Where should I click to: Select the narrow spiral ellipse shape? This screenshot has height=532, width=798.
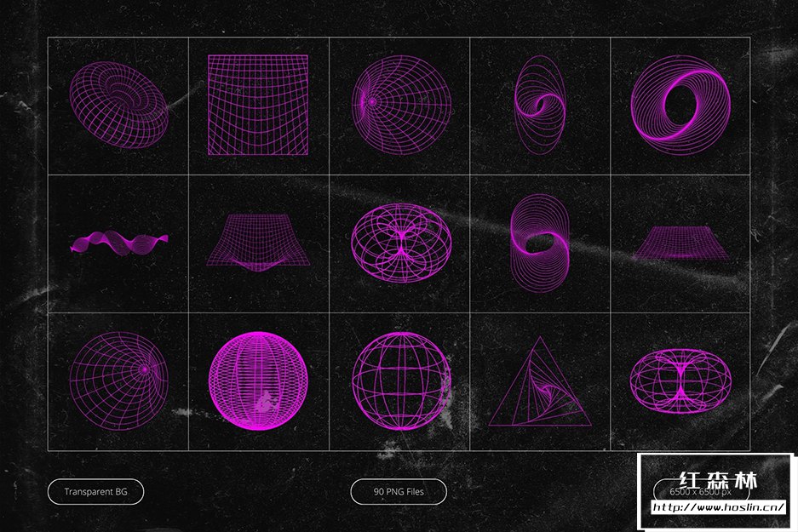(x=539, y=105)
